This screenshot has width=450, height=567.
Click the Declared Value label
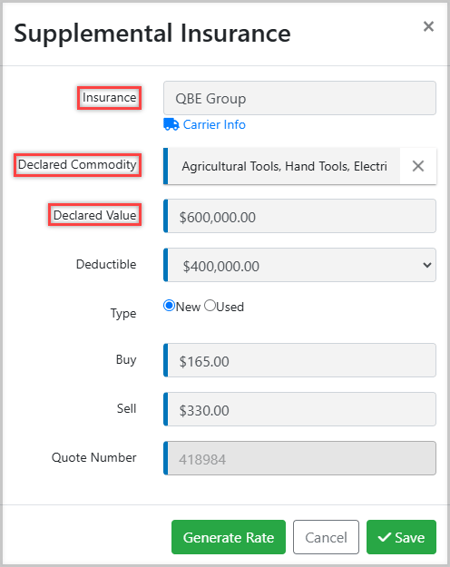(95, 215)
